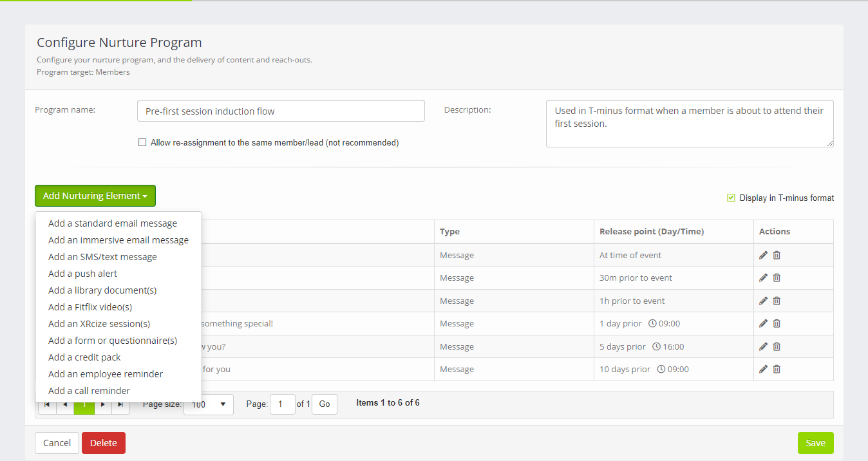Go to the next page arrow

pyautogui.click(x=103, y=404)
